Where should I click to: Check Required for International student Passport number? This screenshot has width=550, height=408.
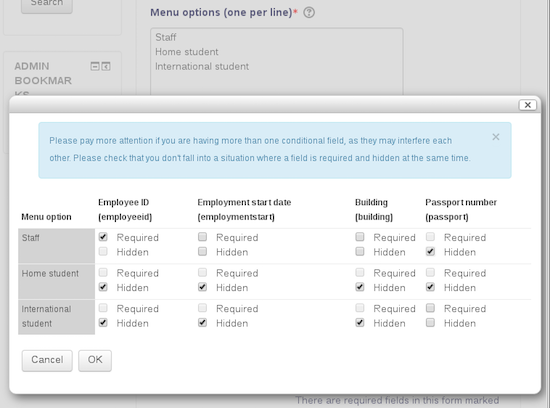coord(430,308)
